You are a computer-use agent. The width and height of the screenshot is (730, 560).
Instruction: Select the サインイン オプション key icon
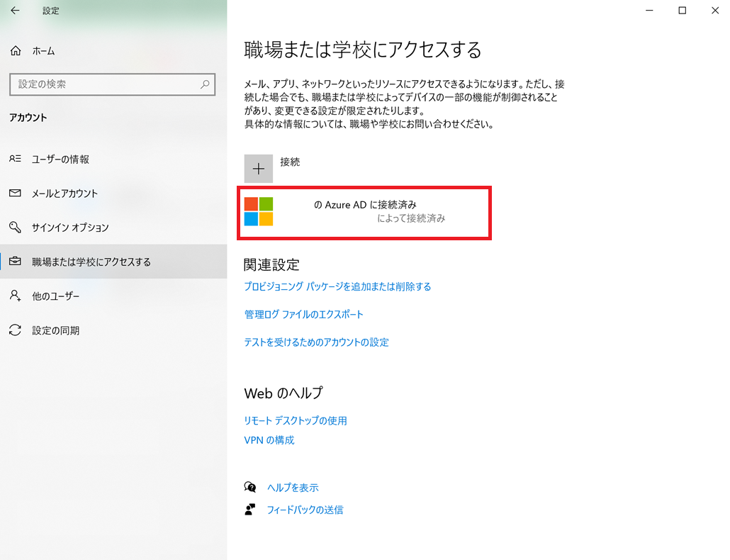tap(15, 227)
